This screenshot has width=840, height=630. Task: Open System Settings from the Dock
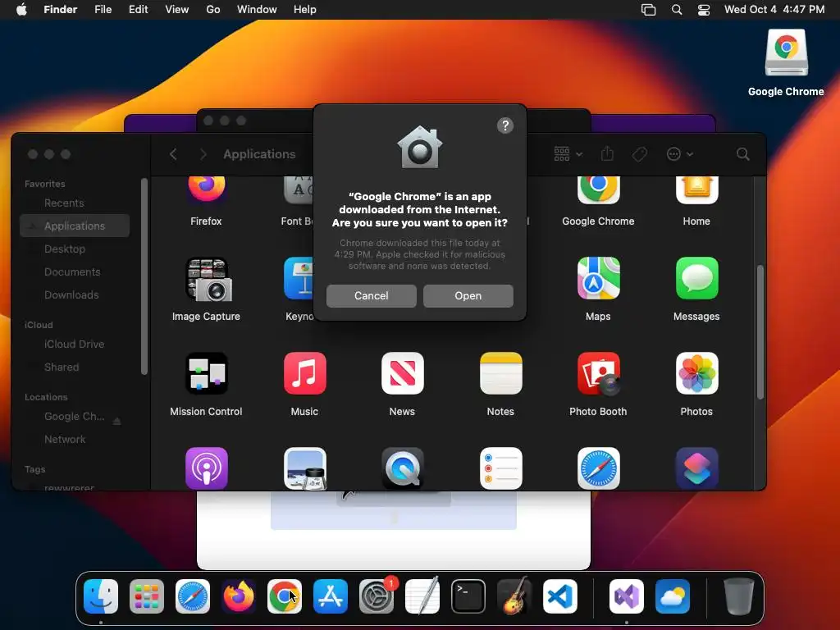[376, 596]
